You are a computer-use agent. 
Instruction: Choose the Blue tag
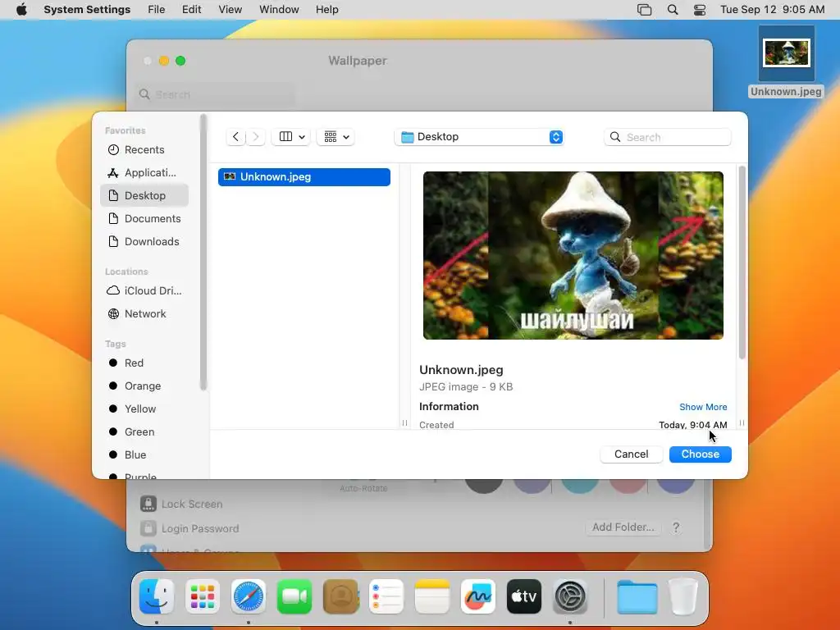[x=144, y=454]
